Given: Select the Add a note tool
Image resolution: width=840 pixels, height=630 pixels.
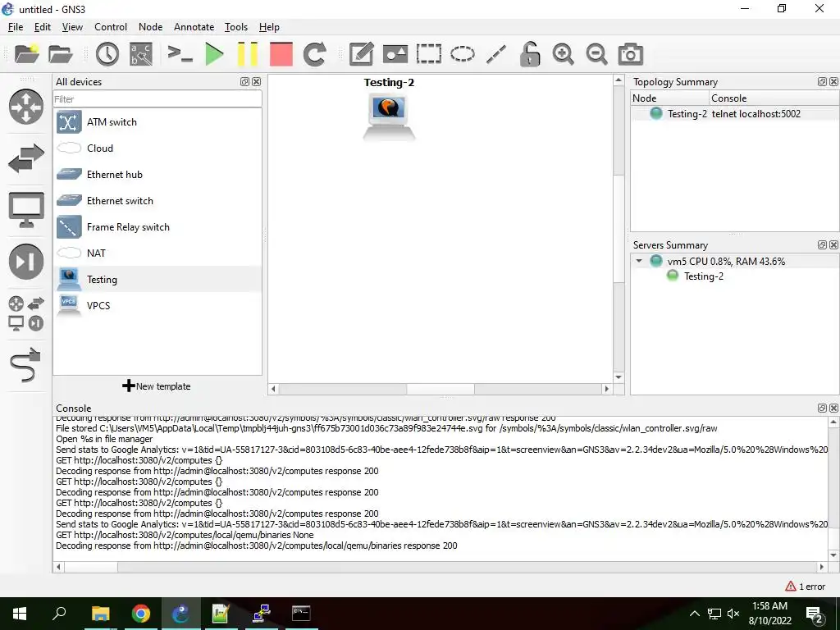Looking at the screenshot, I should click(x=361, y=54).
